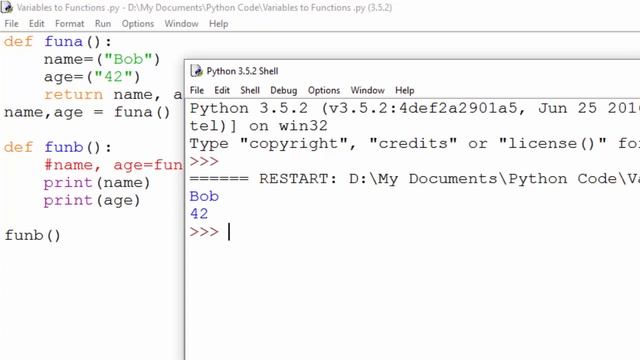Screen dimensions: 640x360
Task: Open the editor window Options menu
Action: pyautogui.click(x=138, y=24)
